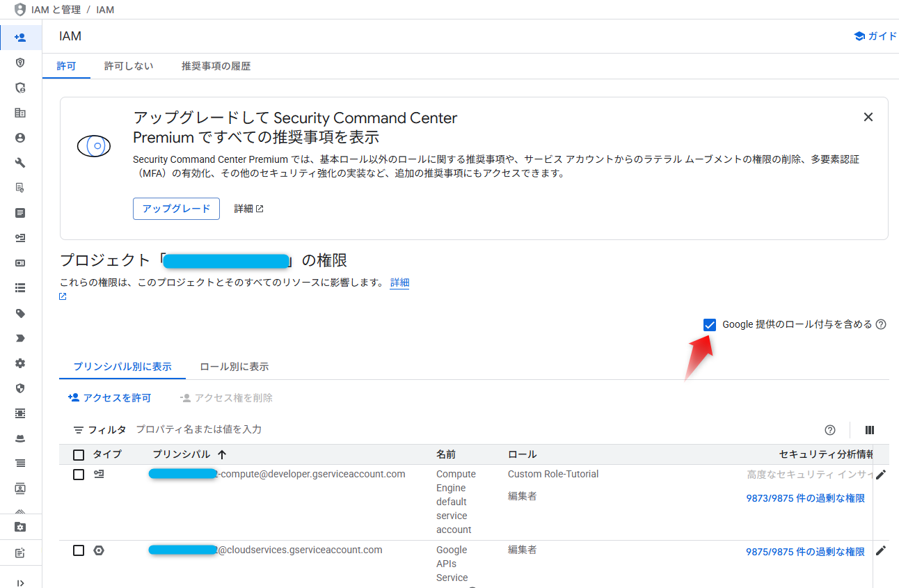The height and width of the screenshot is (588, 899).
Task: Sort by the プリンシパル column arrow
Action: (222, 454)
